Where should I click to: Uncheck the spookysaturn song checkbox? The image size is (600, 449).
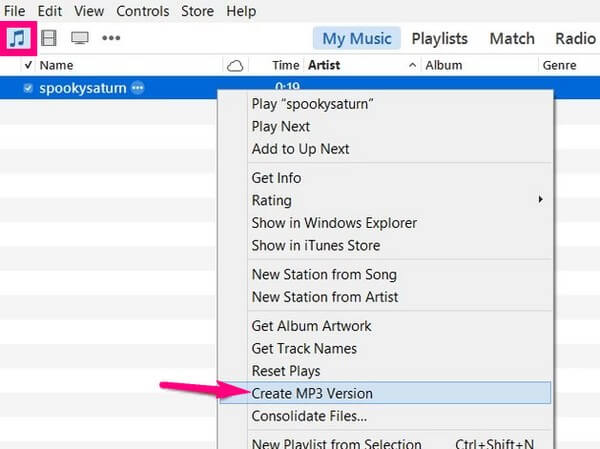(28, 88)
